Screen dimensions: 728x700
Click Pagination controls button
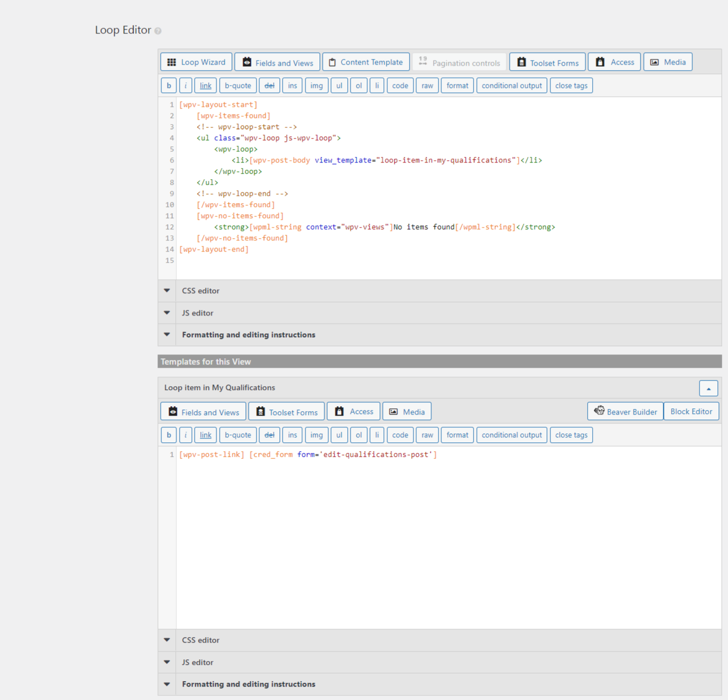pos(459,62)
